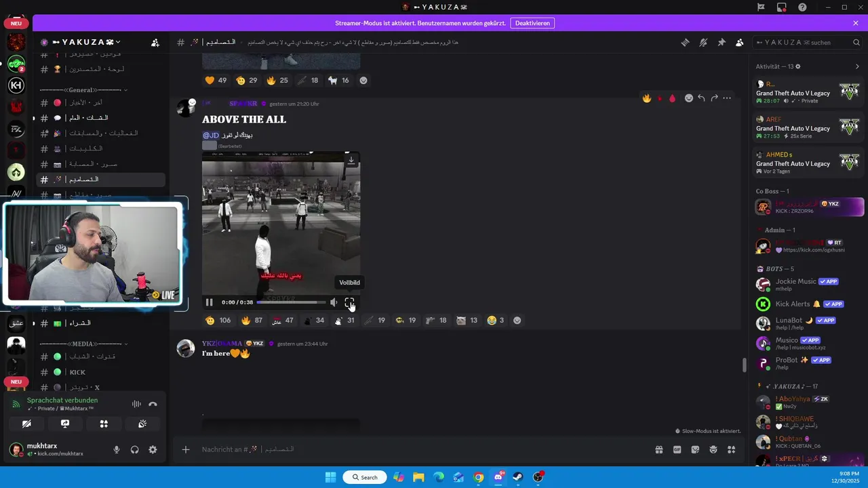The height and width of the screenshot is (488, 868).
Task: Open pinned messages pin icon
Action: (722, 42)
